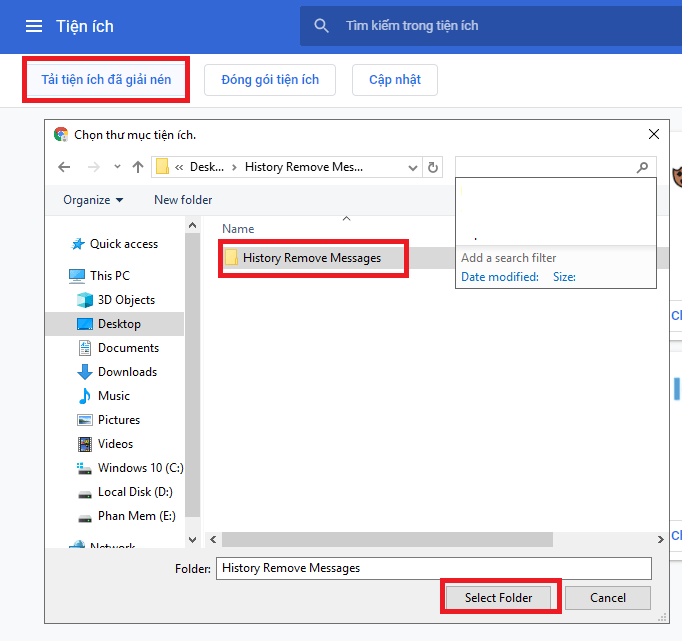Refresh the folder view
The width and height of the screenshot is (682, 641).
[x=433, y=167]
